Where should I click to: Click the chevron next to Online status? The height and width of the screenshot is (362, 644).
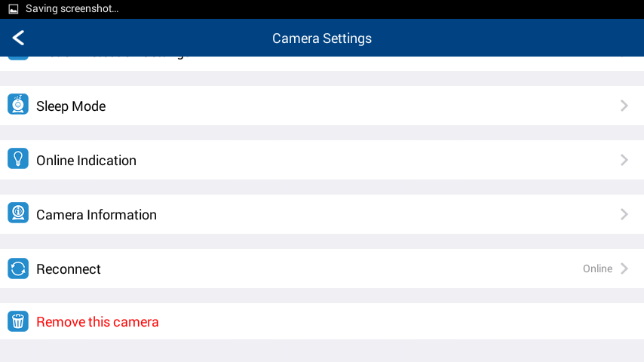tap(624, 268)
